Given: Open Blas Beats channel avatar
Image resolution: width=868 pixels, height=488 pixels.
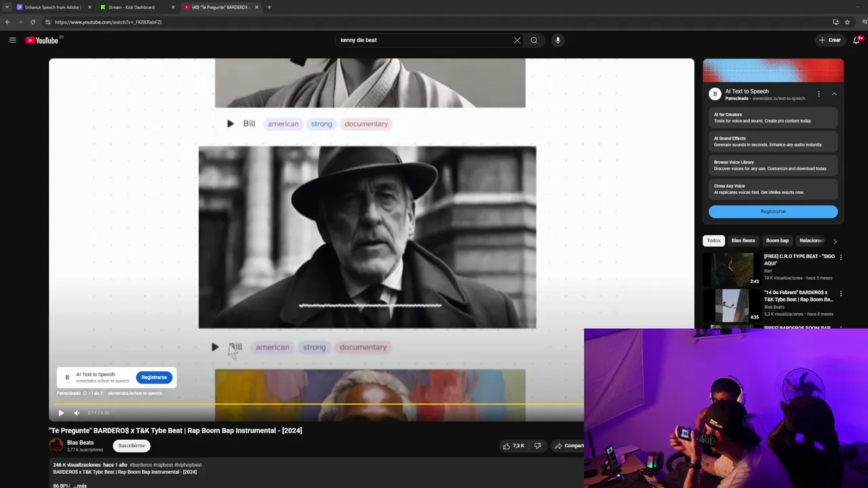Looking at the screenshot, I should [56, 445].
